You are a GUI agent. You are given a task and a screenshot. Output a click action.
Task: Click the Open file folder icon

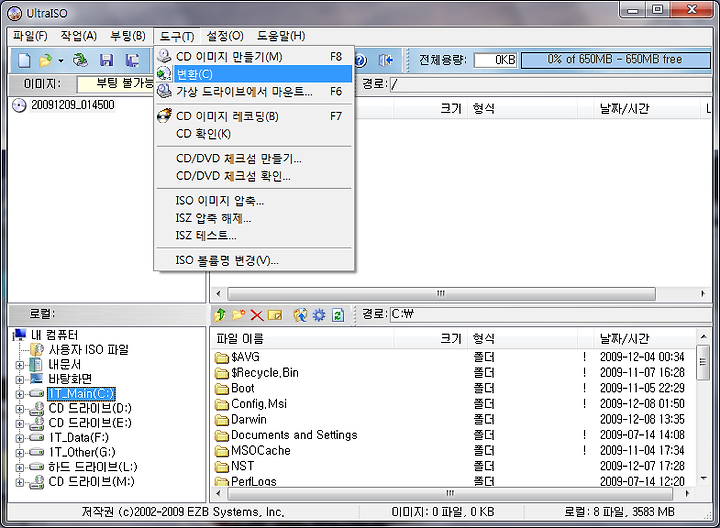click(46, 60)
